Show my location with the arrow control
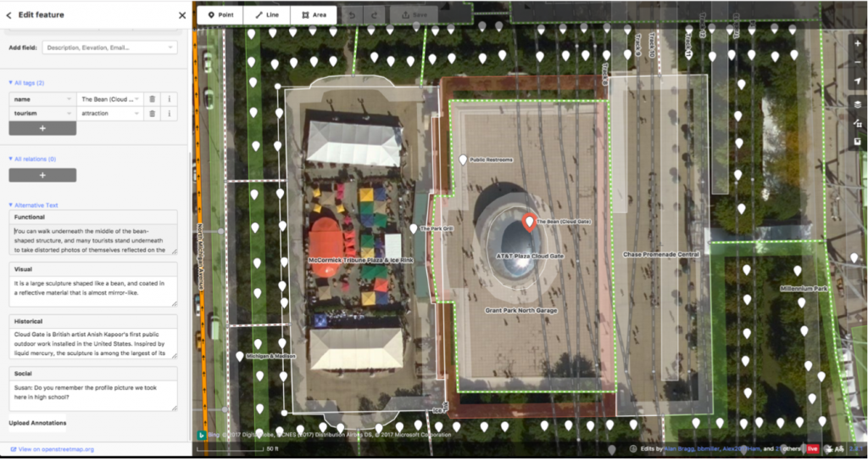868x461 pixels. coord(858,81)
